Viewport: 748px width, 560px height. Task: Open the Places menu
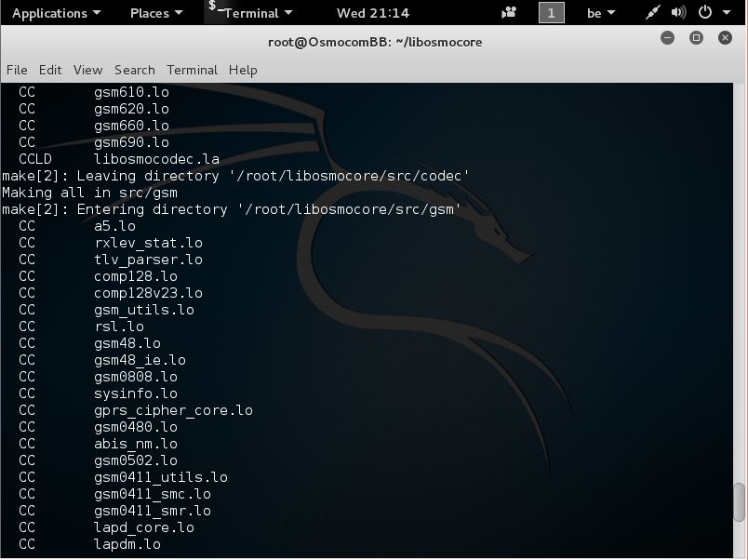click(x=156, y=13)
